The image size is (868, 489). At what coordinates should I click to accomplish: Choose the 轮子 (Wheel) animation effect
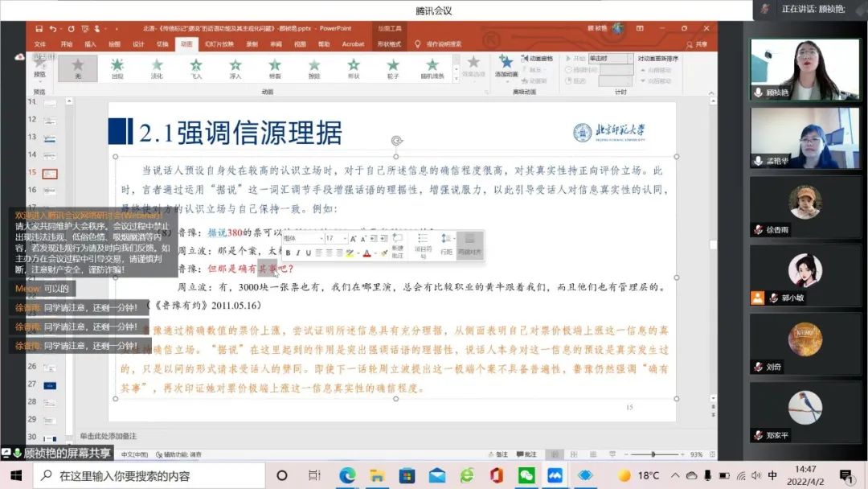point(393,68)
